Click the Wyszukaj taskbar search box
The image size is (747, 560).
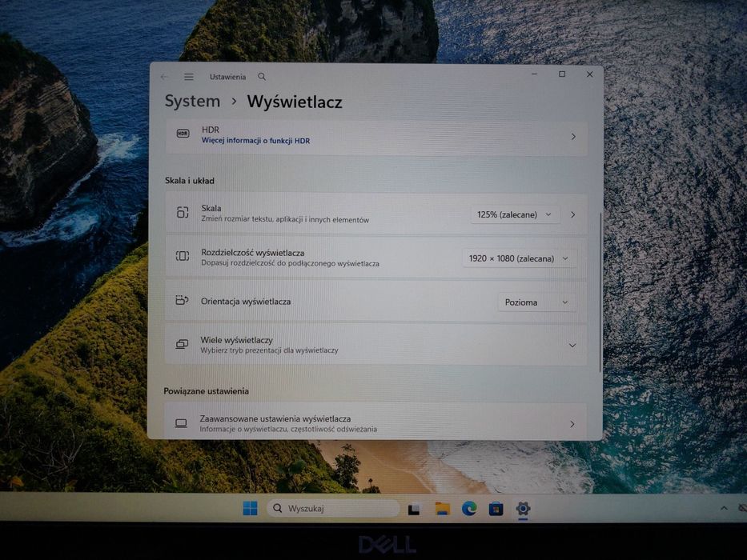[333, 508]
